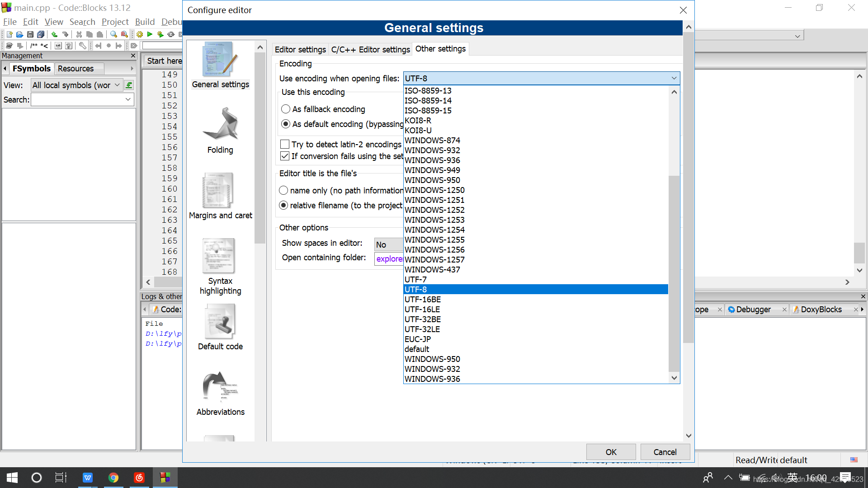Enable Try to detect latin-2 encodings
The width and height of the screenshot is (868, 488).
tap(285, 145)
